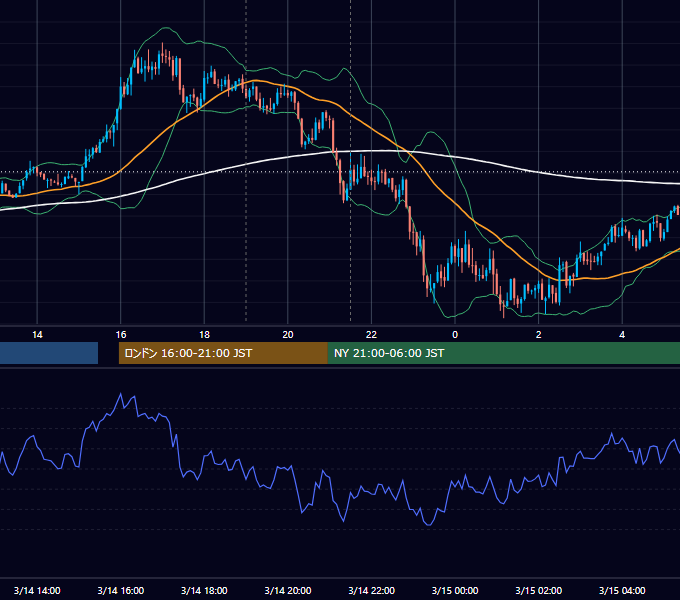
Task: Select the 3/14 18:00 time label
Action: (204, 590)
